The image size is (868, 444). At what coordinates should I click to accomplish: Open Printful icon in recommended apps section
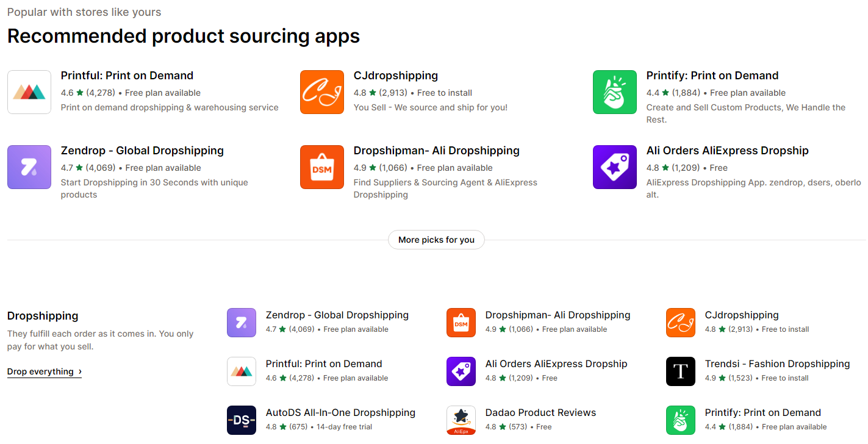29,92
